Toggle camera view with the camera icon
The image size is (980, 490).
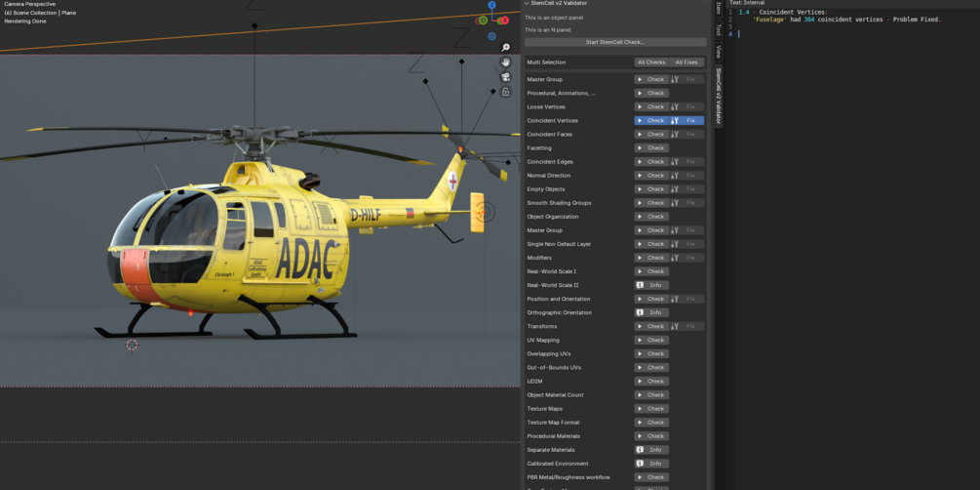pyautogui.click(x=506, y=77)
